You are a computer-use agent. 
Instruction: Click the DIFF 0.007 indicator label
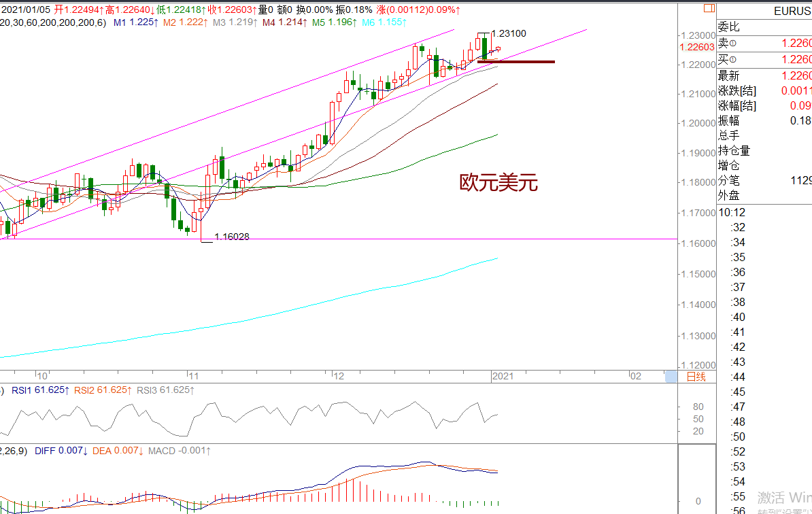coord(61,451)
